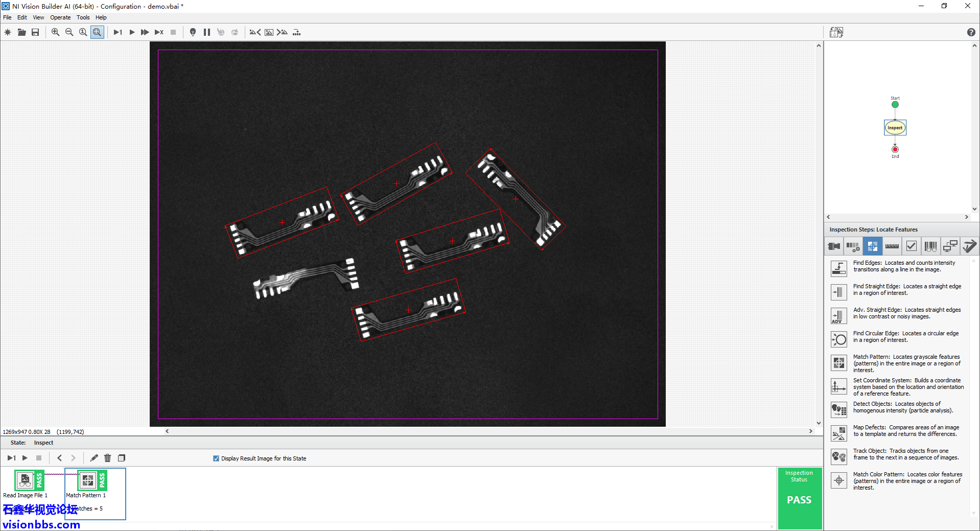The width and height of the screenshot is (980, 531).
Task: Switch to Communicate steps tab
Action: pos(950,246)
